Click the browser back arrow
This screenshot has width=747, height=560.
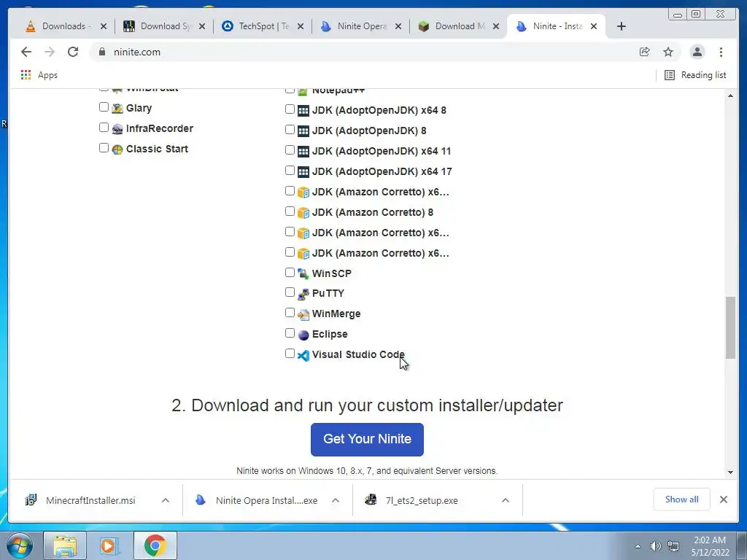pos(26,52)
